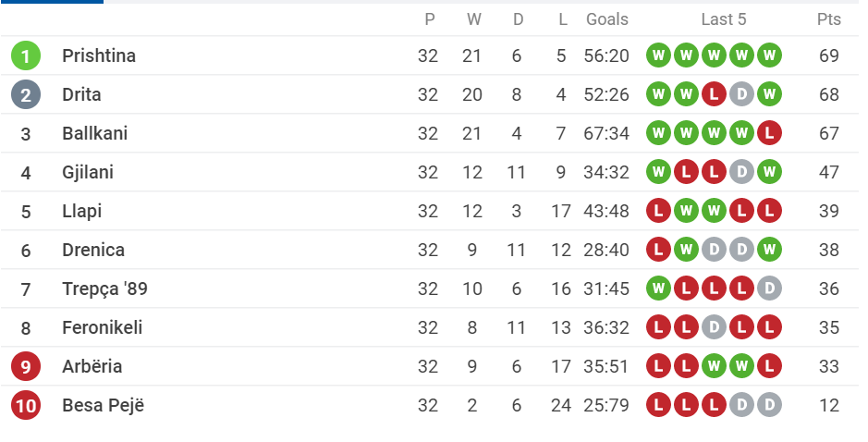
Task: Click the Pts column header
Action: click(828, 19)
